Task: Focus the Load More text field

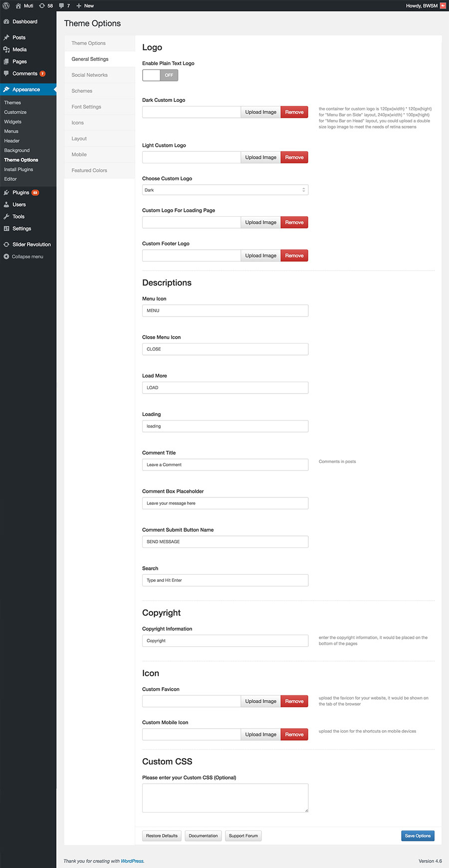Action: (225, 388)
